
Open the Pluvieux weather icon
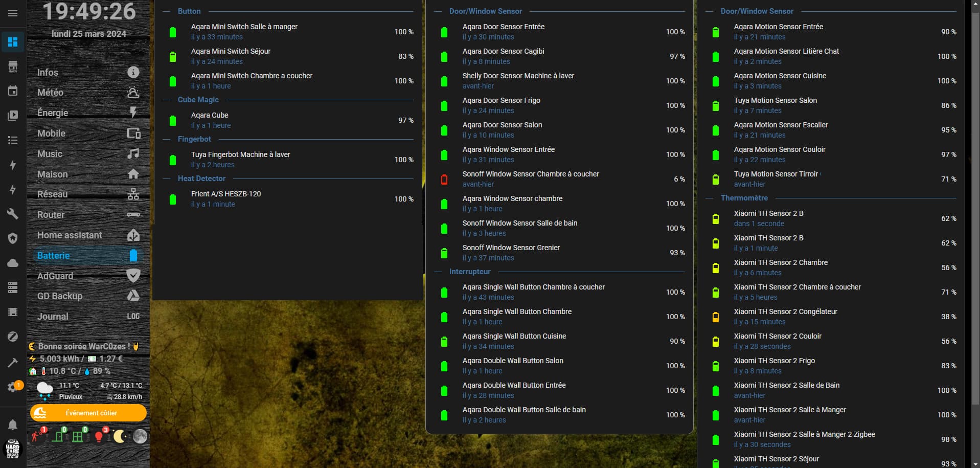(45, 390)
